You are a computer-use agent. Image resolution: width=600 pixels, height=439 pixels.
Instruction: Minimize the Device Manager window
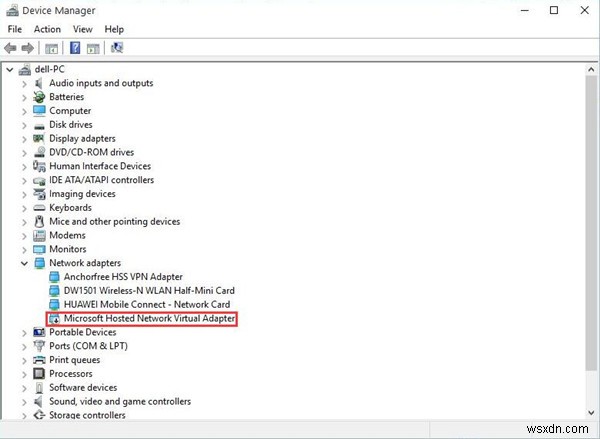tap(525, 10)
